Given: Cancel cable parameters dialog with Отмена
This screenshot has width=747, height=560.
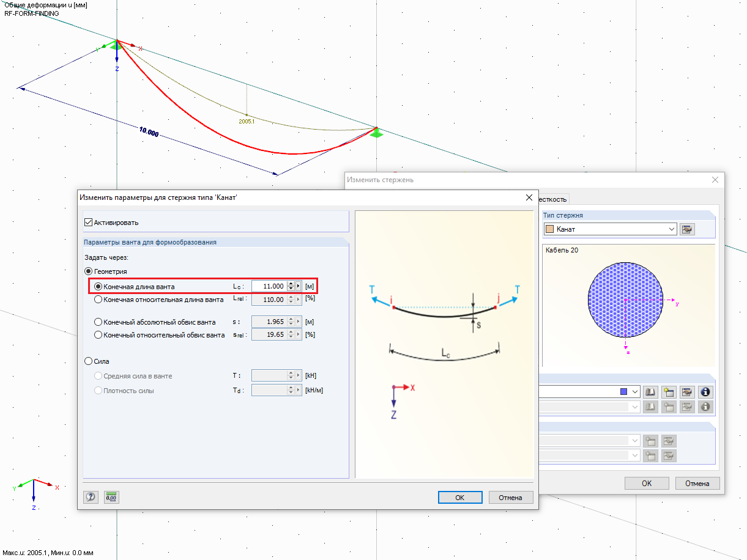Looking at the screenshot, I should 510,498.
